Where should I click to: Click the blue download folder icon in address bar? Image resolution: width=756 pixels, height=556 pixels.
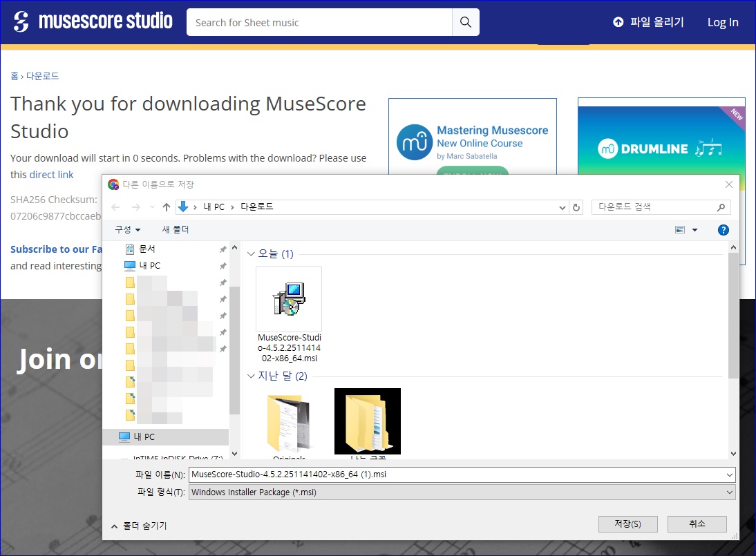[183, 207]
